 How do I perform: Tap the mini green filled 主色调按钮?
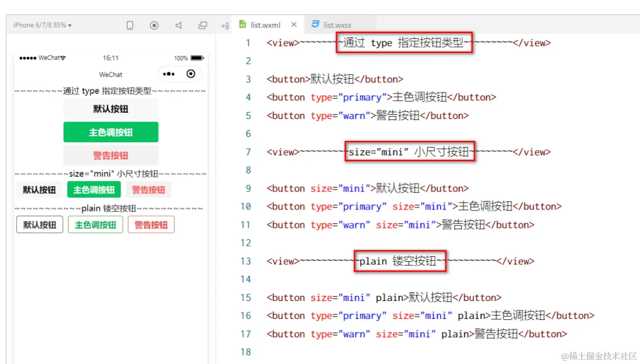tap(94, 190)
